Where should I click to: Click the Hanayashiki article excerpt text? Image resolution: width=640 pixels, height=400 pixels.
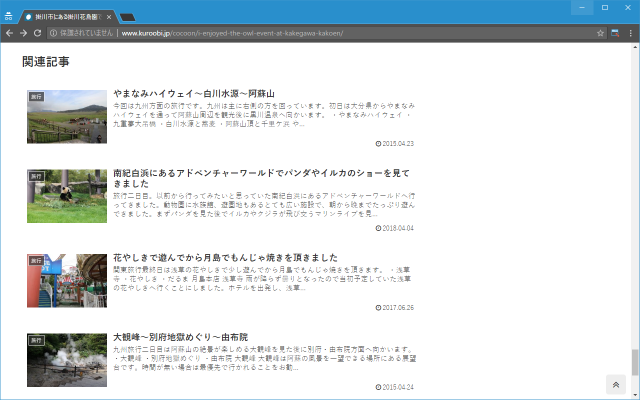click(x=262, y=279)
